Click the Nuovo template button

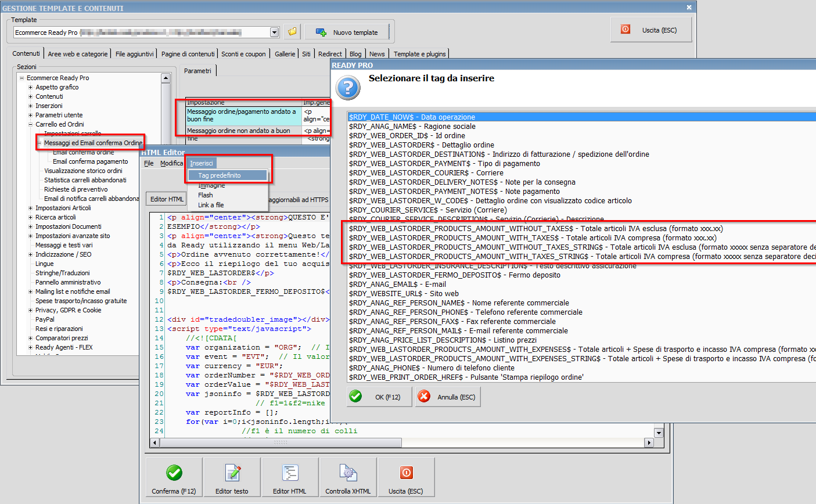pyautogui.click(x=347, y=33)
